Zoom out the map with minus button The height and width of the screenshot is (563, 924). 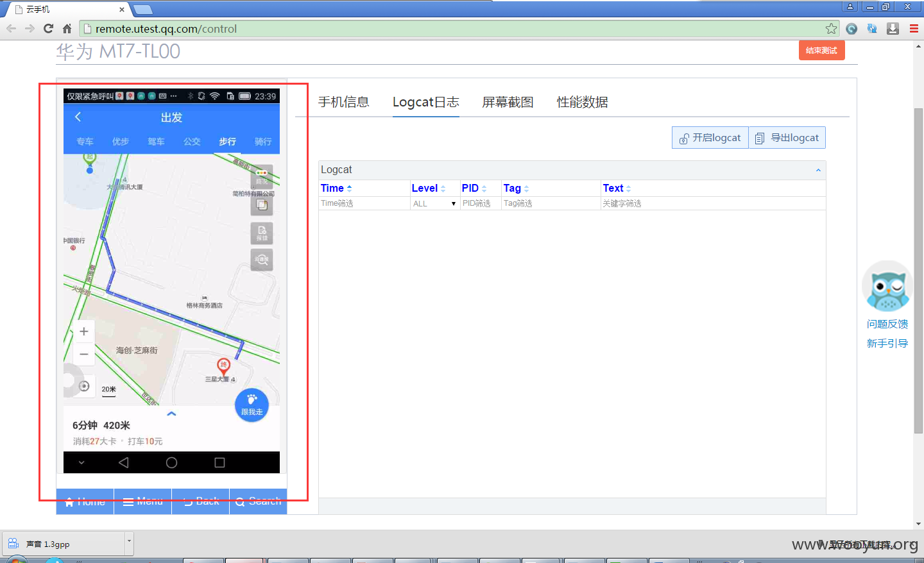point(84,354)
